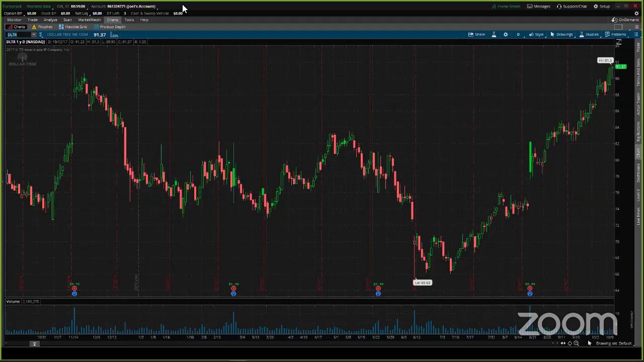This screenshot has width=644, height=362.
Task: Click the Lo: 65.63 price bubble
Action: (x=422, y=283)
